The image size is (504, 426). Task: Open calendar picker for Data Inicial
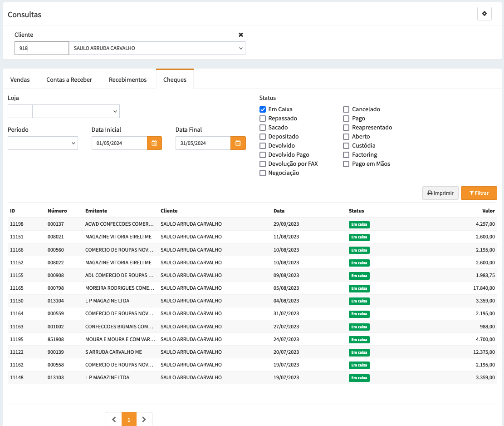pos(154,143)
